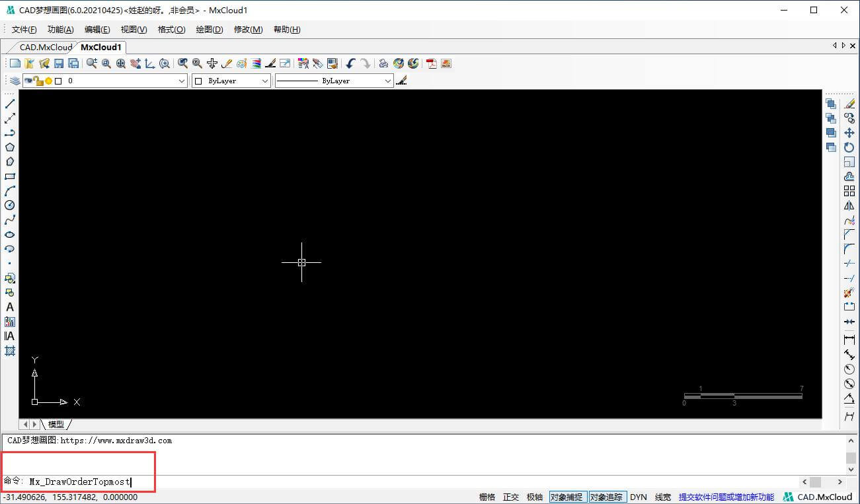
Task: Toggle the 栅格 grid mode
Action: point(487,497)
